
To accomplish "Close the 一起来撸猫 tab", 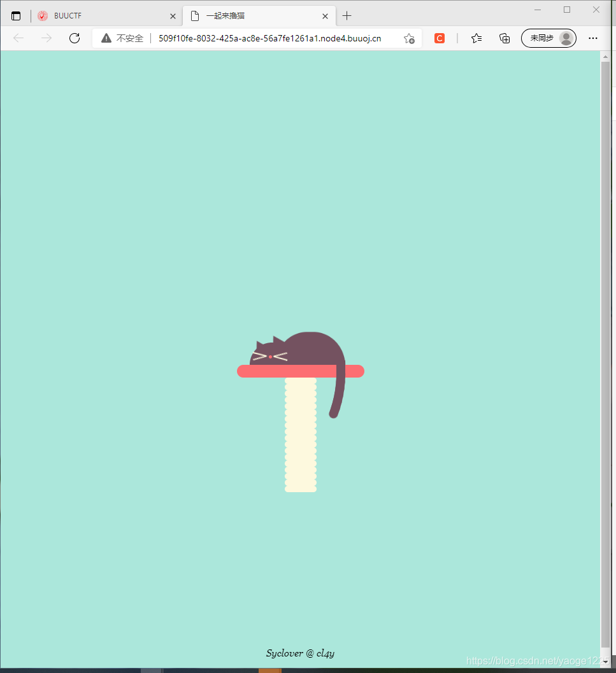I will (x=325, y=17).
